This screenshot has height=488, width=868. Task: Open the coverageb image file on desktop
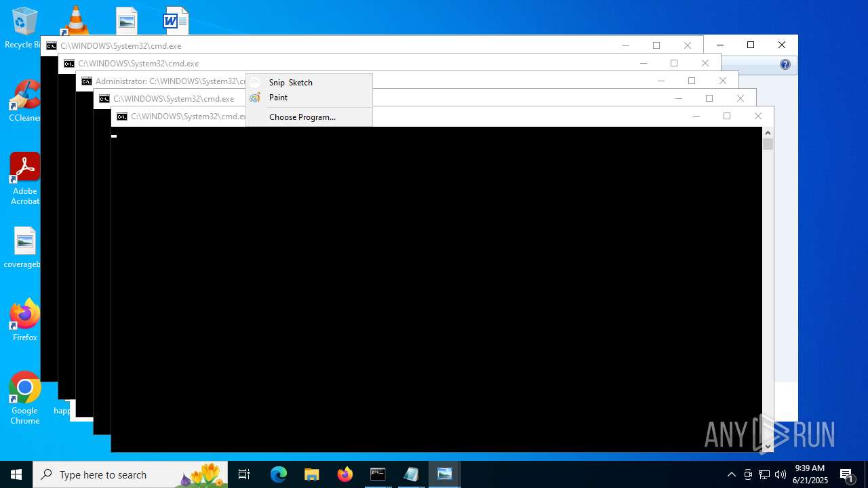coord(24,247)
